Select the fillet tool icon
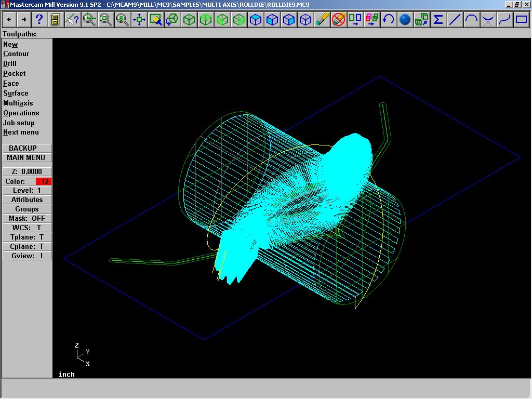This screenshot has width=532, height=399. pos(488,20)
